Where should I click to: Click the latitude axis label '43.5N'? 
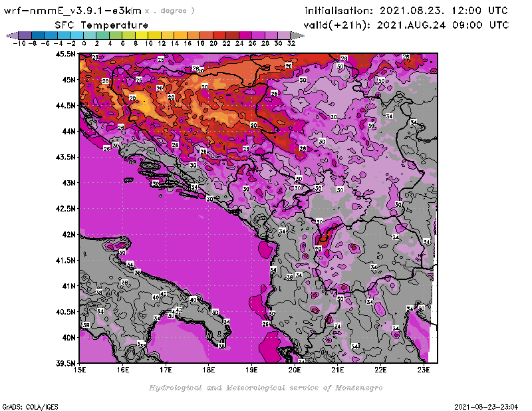(x=65, y=157)
